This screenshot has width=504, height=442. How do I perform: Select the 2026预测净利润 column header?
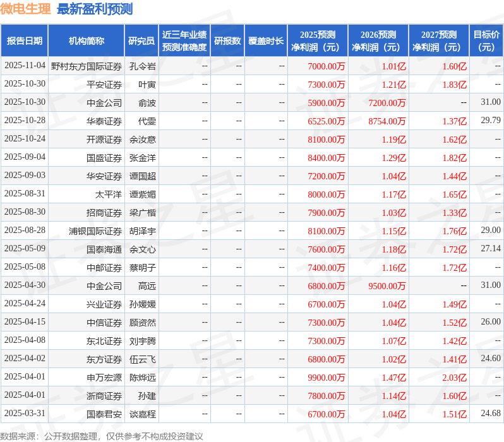378,41
